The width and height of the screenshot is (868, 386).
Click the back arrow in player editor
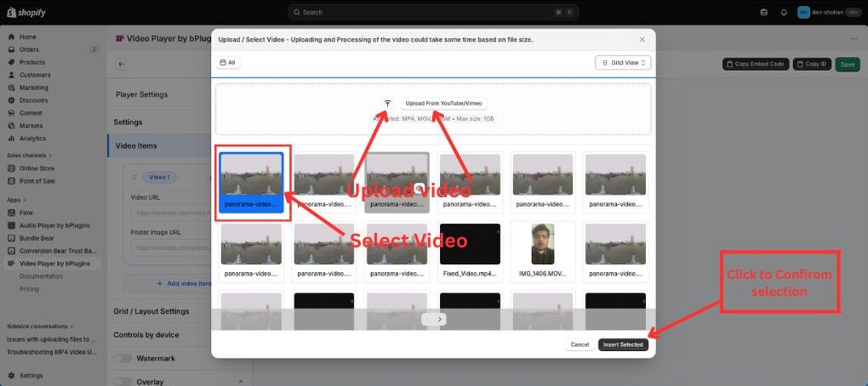pos(122,64)
